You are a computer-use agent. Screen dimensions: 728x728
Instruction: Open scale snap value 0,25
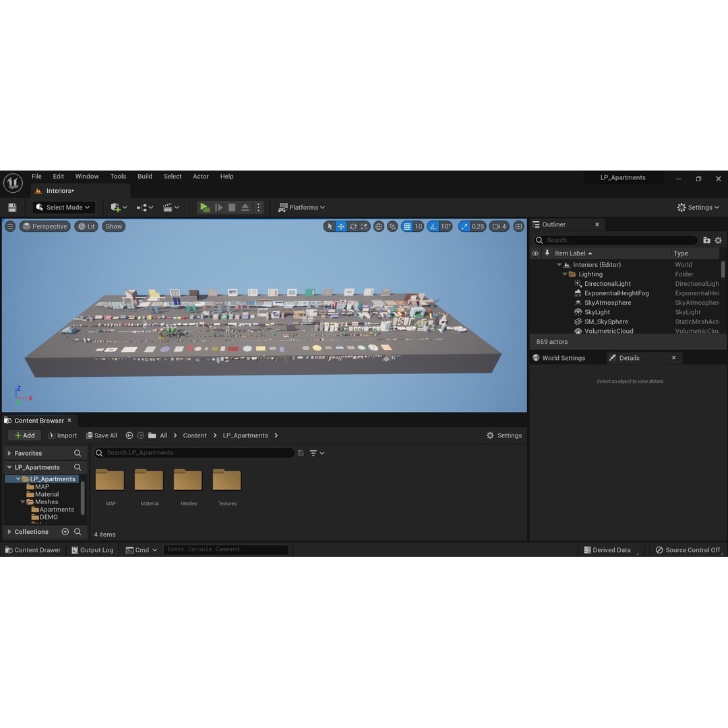click(478, 226)
